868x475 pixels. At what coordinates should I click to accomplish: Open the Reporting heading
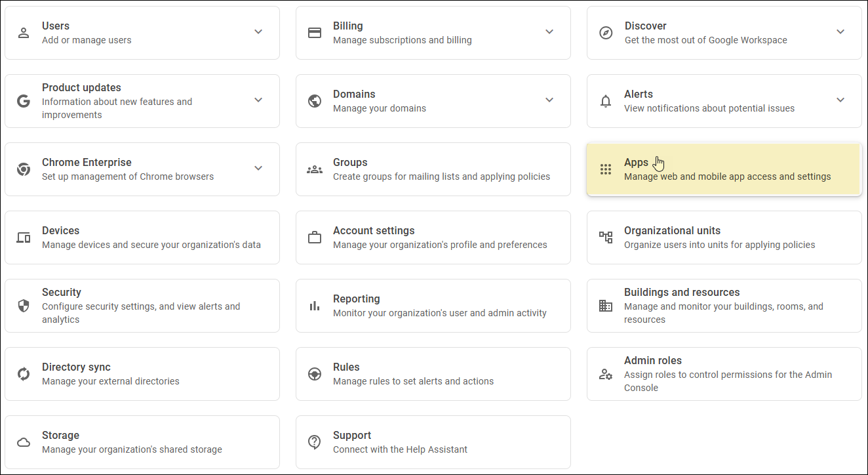pos(357,299)
